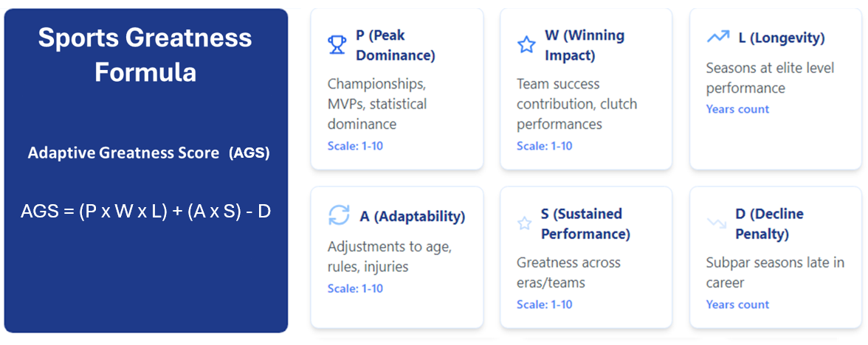Click the trophy icon for Peak Dominance
Screen dimensions: 868x345
tap(337, 45)
